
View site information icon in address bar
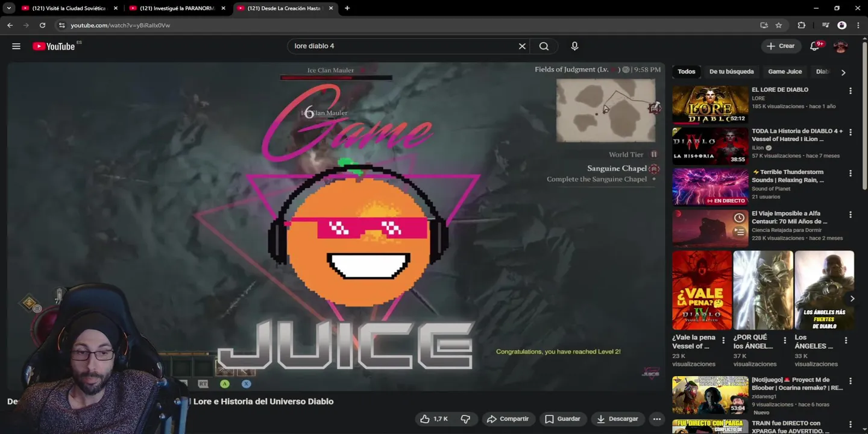tap(61, 25)
